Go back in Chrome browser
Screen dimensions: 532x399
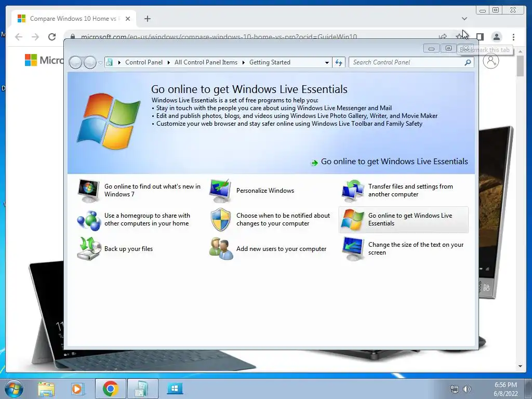[x=19, y=37]
